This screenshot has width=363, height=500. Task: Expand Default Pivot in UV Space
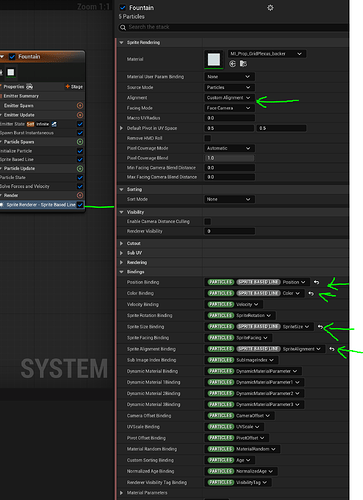pos(121,128)
